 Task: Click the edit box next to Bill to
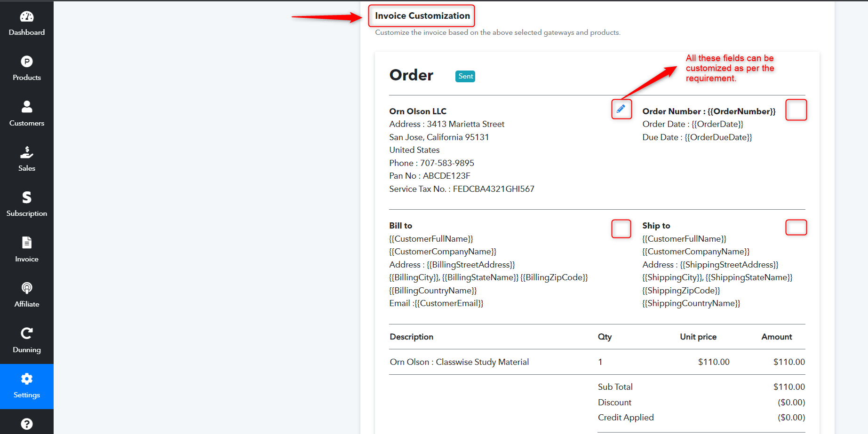621,229
